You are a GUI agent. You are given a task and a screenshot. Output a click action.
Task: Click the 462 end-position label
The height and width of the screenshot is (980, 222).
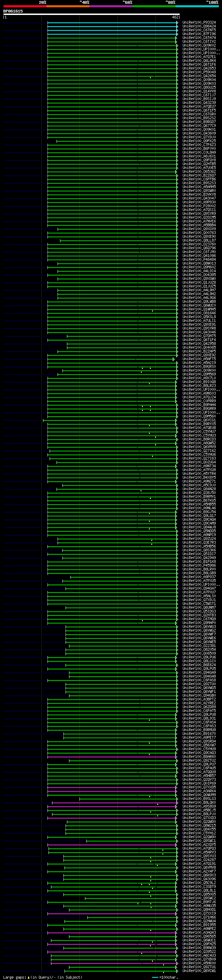click(x=175, y=17)
